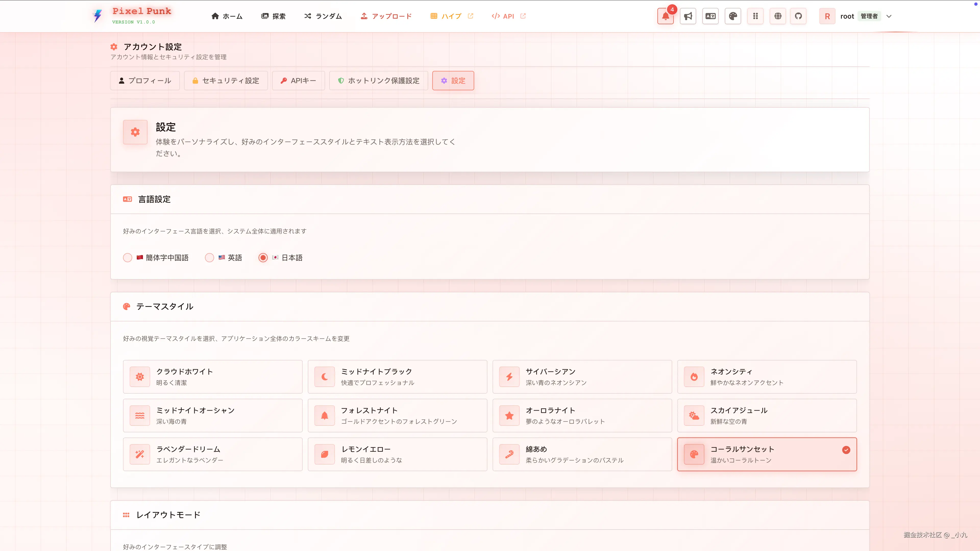Select the 日本語 language radio button
Screen dimensions: 980x551
pyautogui.click(x=263, y=258)
